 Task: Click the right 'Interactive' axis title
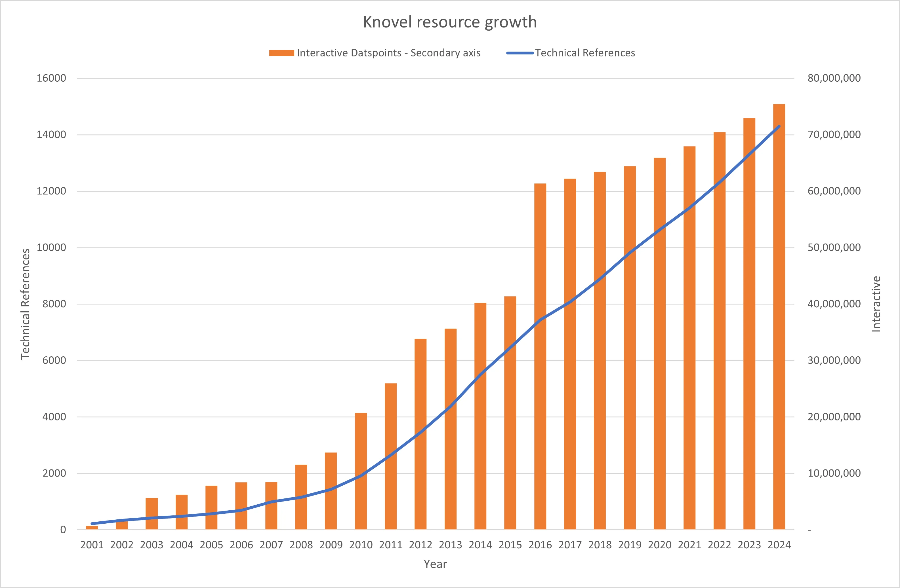(x=876, y=304)
